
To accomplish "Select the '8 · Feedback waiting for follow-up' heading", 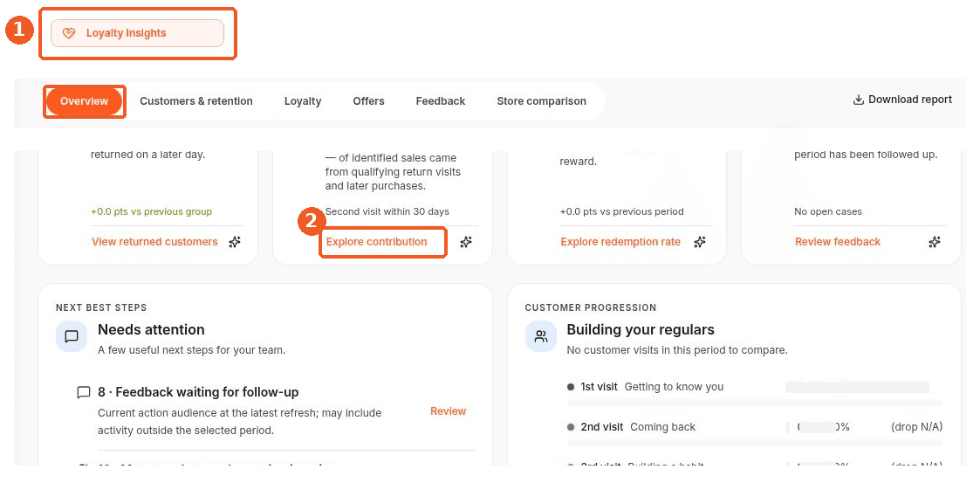I will (198, 392).
